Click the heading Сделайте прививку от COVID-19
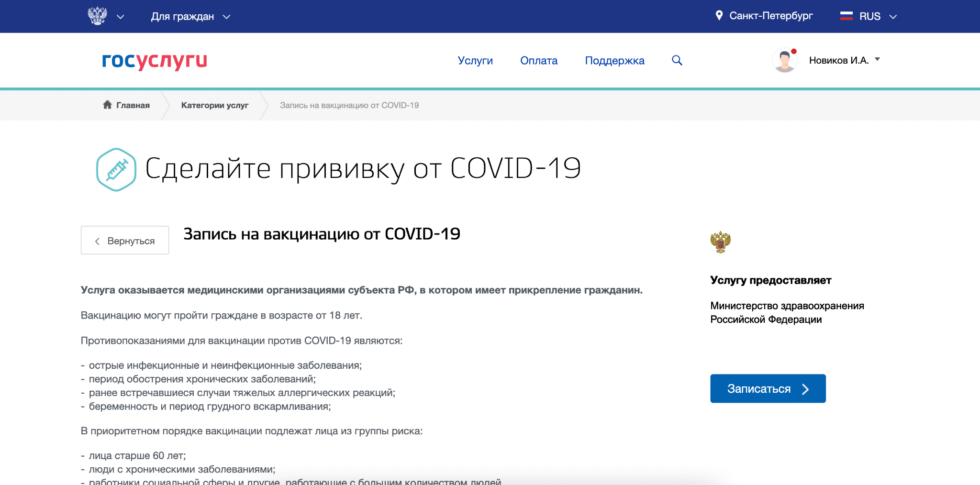This screenshot has height=485, width=980. tap(363, 169)
